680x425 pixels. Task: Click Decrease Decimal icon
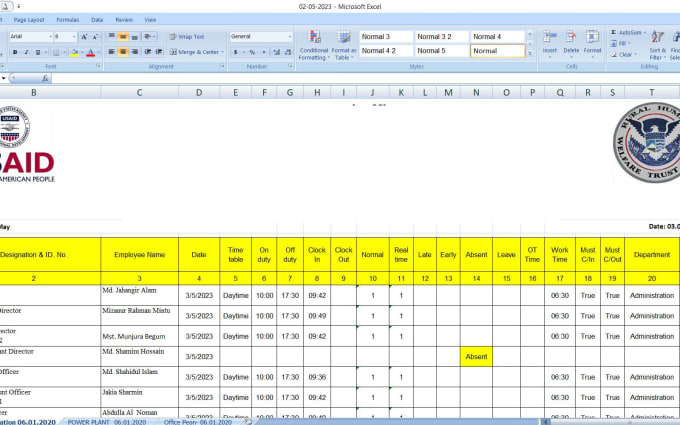tap(288, 52)
